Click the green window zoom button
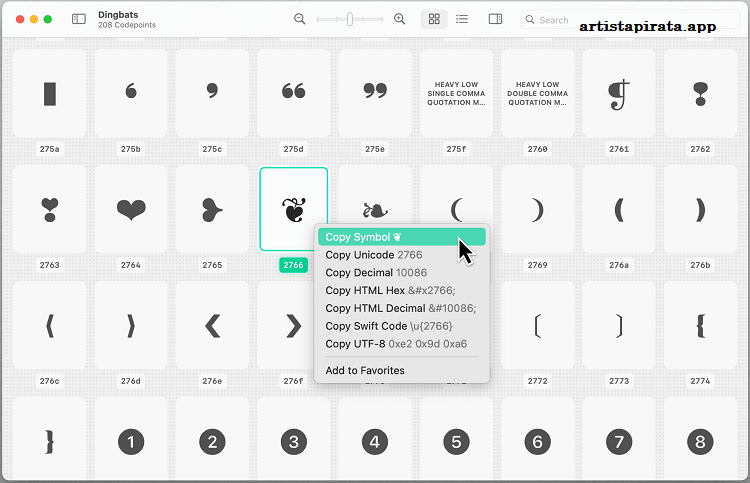Screen dimensions: 750x483 47,19
